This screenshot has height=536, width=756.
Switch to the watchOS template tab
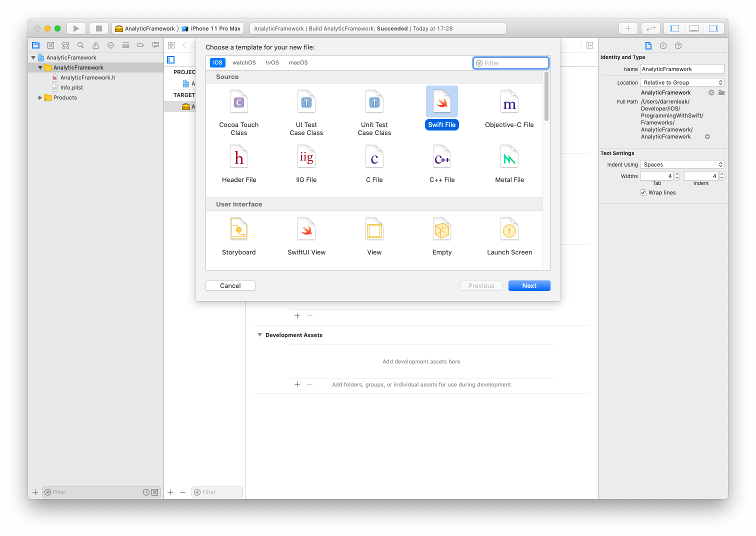tap(244, 62)
